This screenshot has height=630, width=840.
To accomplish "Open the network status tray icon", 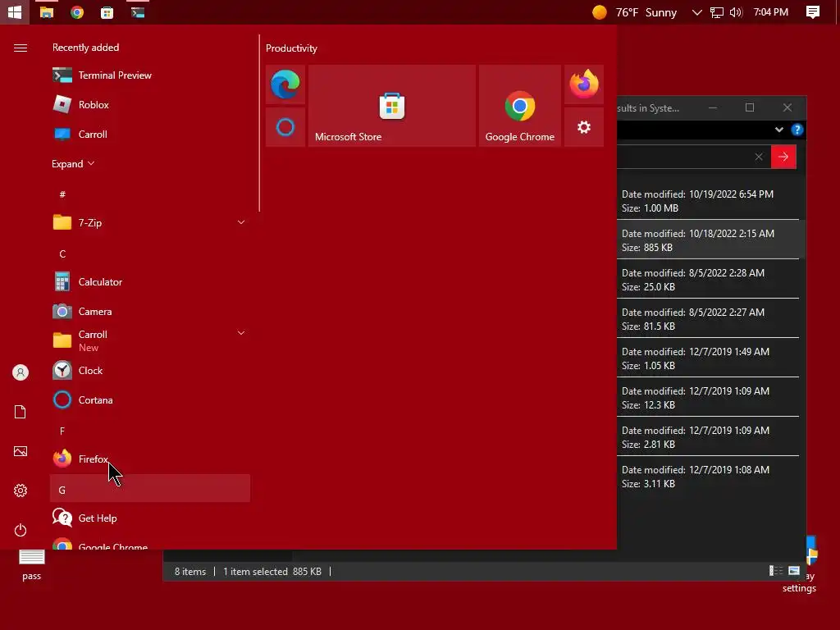I will click(716, 11).
